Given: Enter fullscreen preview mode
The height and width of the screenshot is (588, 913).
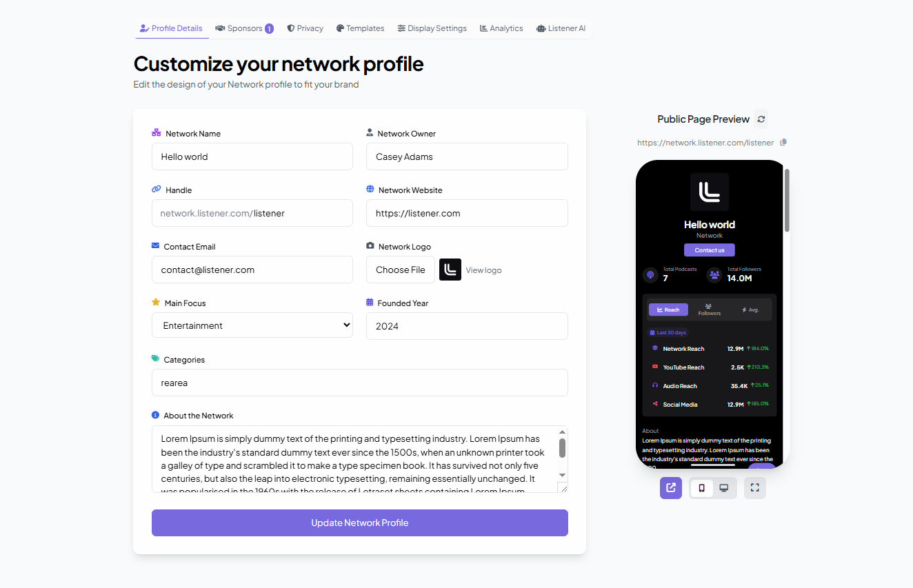Looking at the screenshot, I should (x=754, y=487).
